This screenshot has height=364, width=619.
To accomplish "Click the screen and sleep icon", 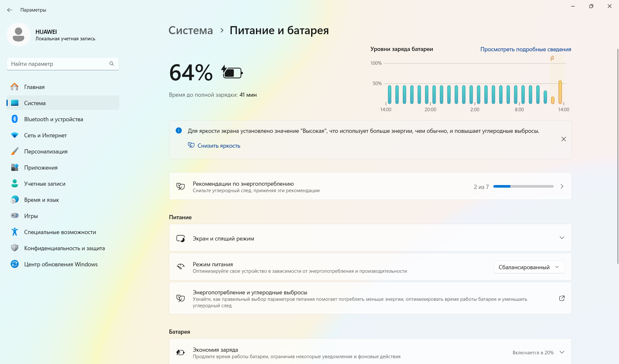I will coord(181,238).
